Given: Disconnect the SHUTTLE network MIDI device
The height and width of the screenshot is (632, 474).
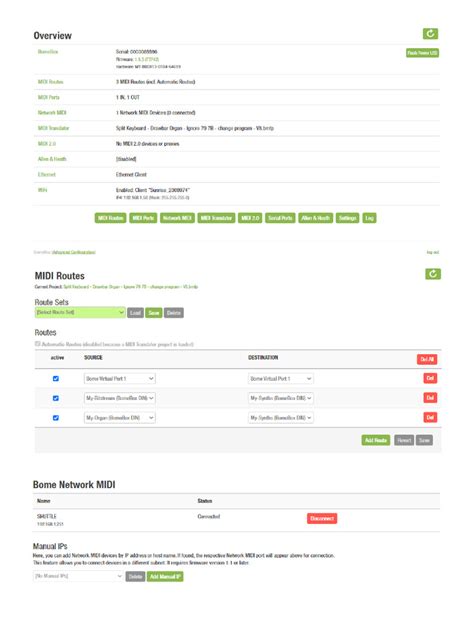Looking at the screenshot, I should [322, 518].
